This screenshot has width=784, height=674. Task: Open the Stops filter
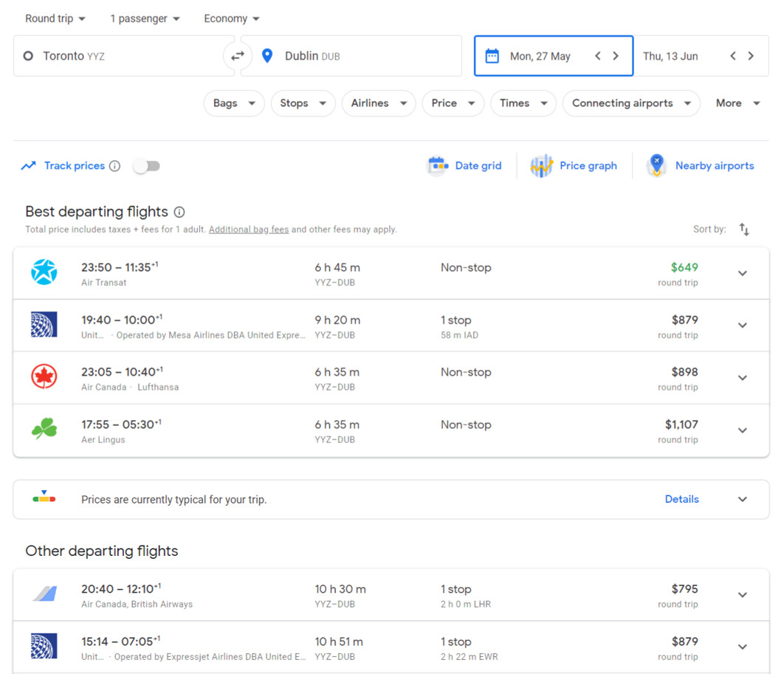click(303, 103)
